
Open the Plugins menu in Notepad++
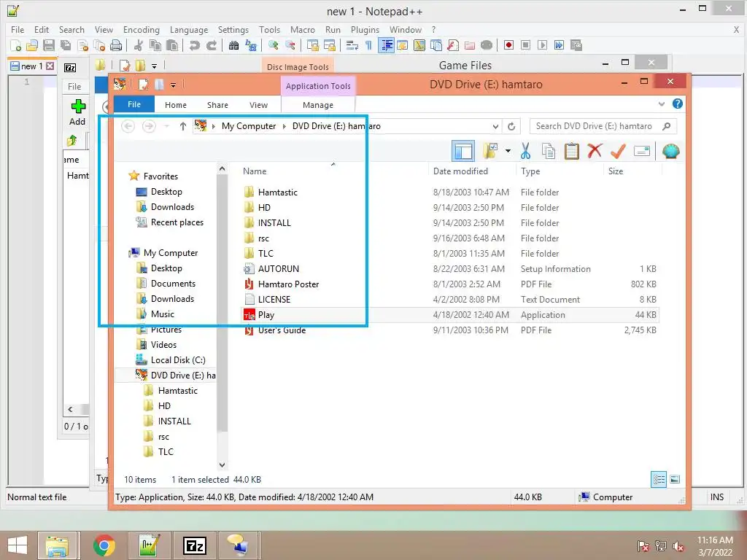click(365, 29)
